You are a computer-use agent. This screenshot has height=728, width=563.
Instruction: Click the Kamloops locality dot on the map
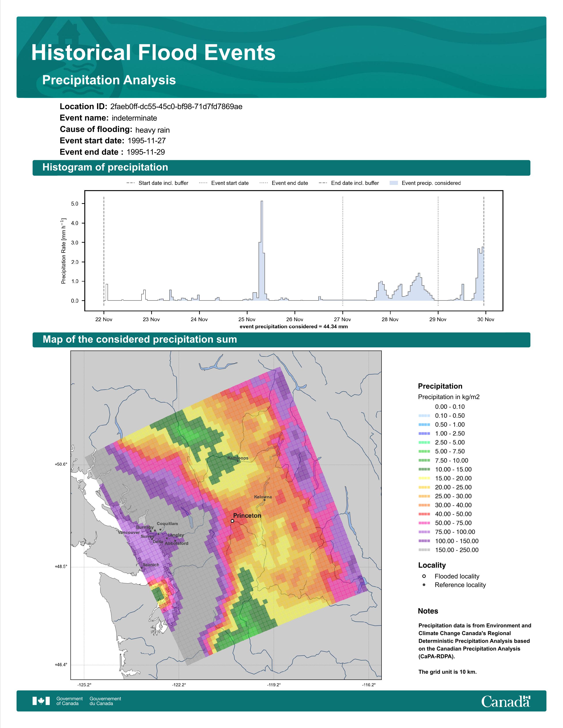click(238, 461)
